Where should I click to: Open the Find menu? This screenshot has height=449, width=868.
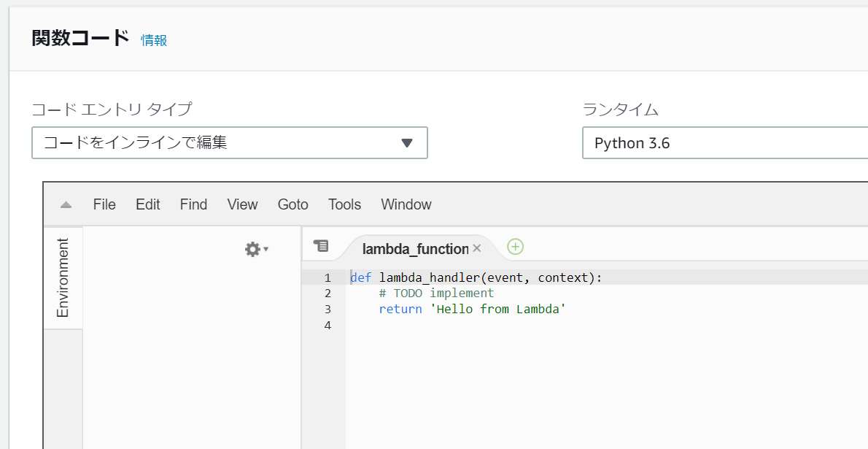(193, 205)
